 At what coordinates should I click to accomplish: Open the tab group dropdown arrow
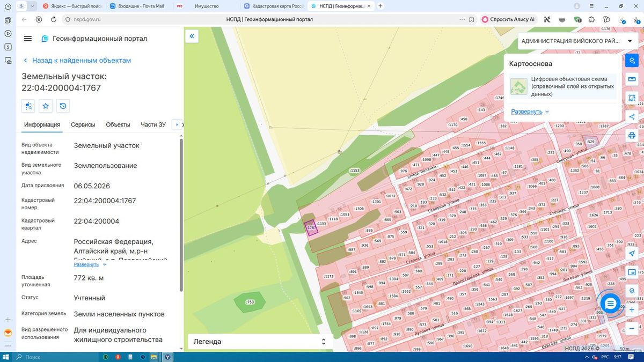[33, 6]
